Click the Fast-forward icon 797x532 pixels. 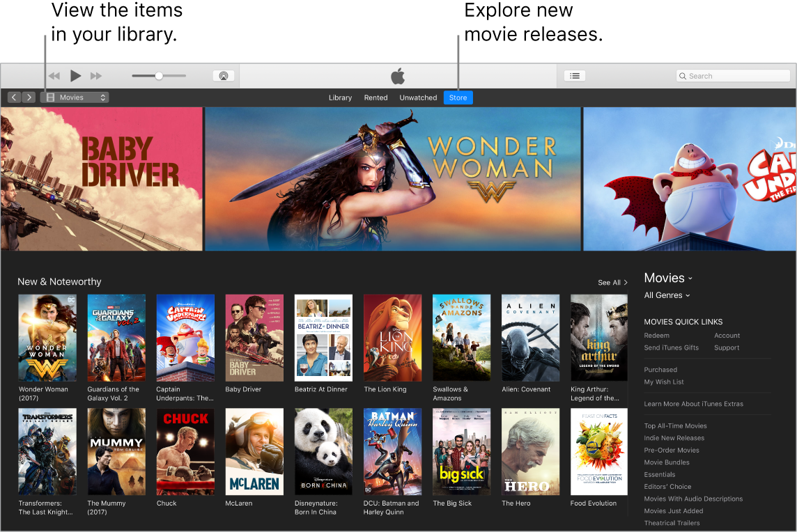96,76
